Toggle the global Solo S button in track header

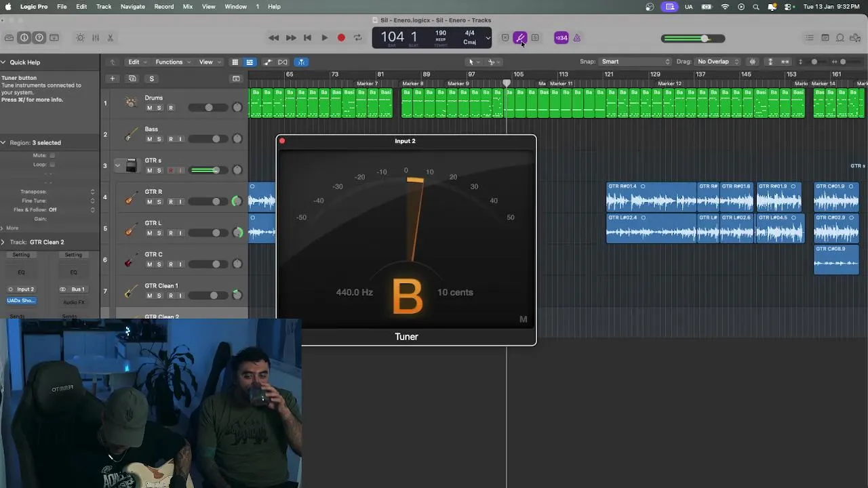pyautogui.click(x=152, y=79)
